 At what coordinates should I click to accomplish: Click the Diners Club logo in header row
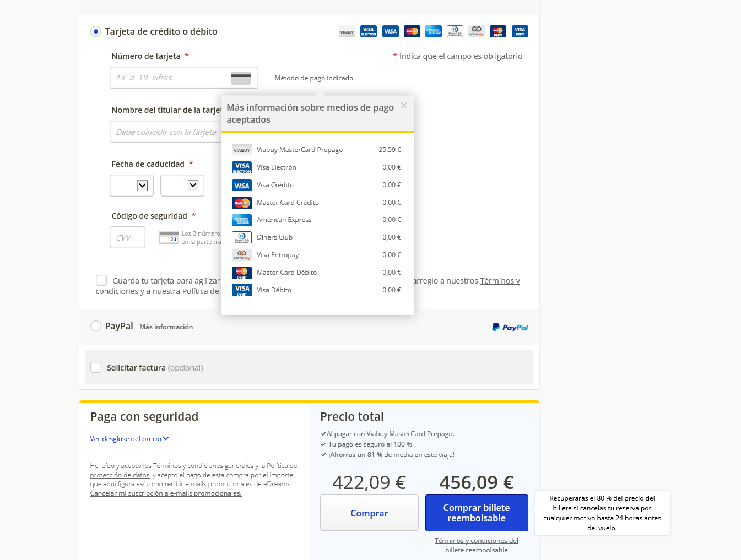(x=455, y=31)
